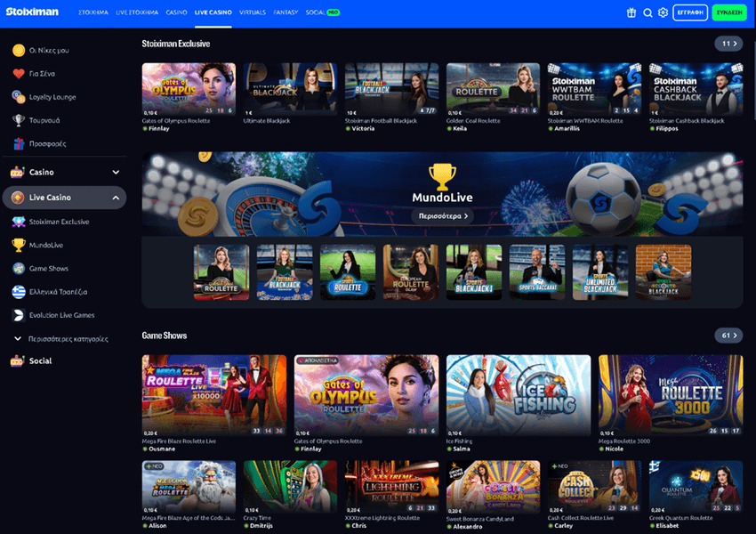Image resolution: width=756 pixels, height=534 pixels.
Task: Open Crazy Time game thumbnail
Action: [x=290, y=486]
